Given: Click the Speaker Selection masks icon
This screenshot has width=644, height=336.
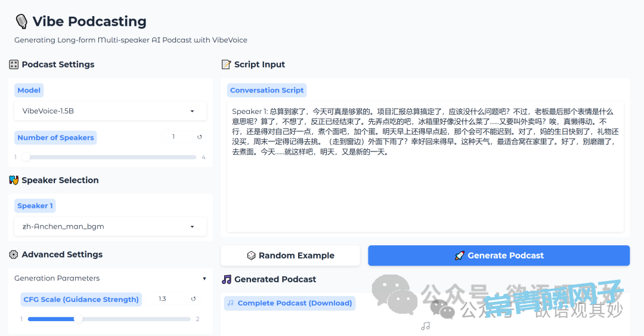Looking at the screenshot, I should point(14,180).
